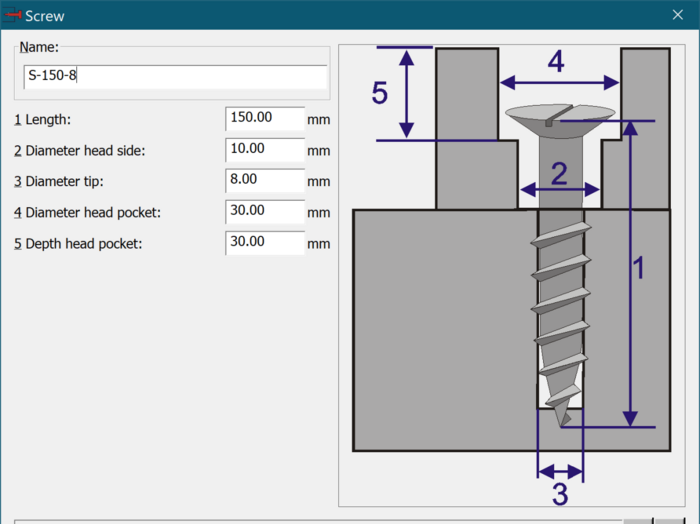700x524 pixels.
Task: Select the Diameter head side input
Action: (x=264, y=150)
